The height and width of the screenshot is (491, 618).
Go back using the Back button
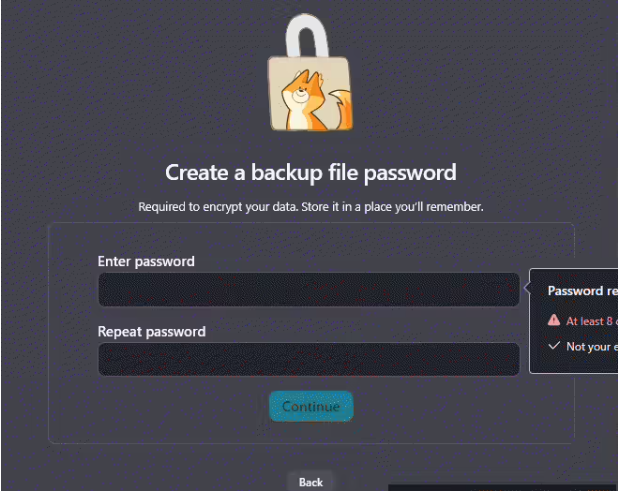pyautogui.click(x=310, y=482)
